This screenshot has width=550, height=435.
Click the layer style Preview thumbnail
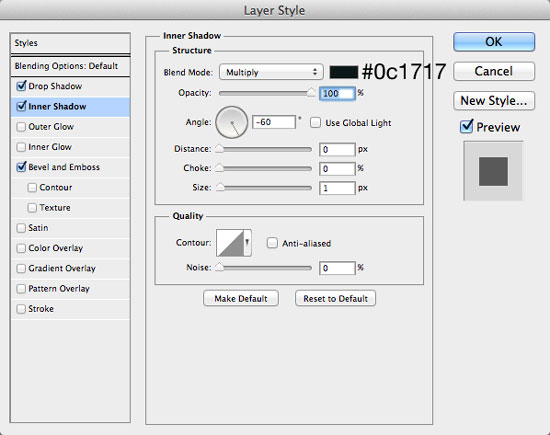493,171
